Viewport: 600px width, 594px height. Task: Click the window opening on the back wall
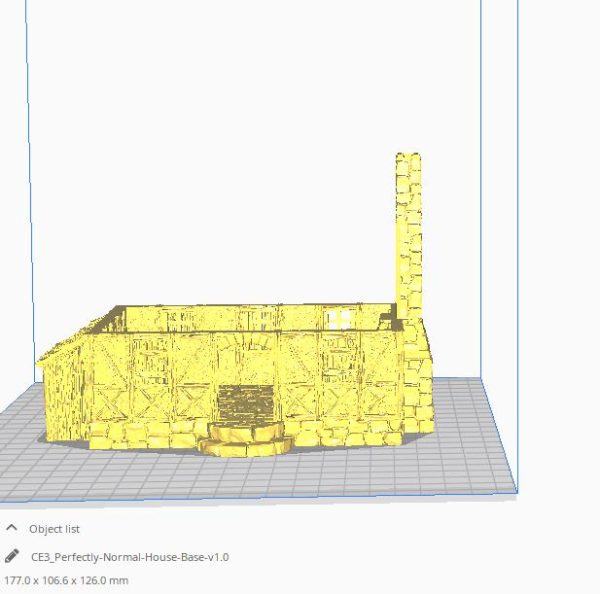(x=340, y=318)
